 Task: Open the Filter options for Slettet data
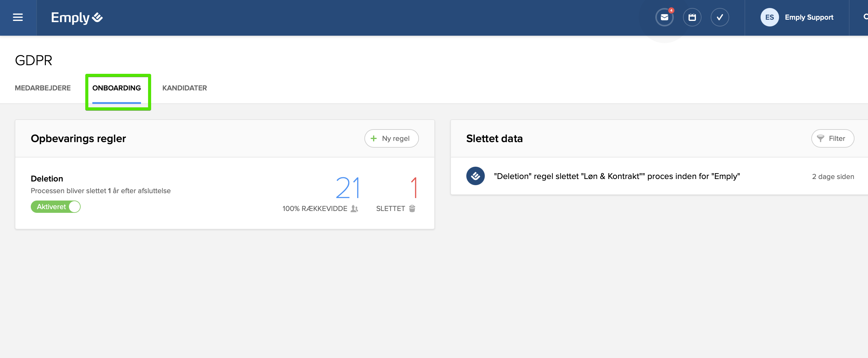click(832, 138)
